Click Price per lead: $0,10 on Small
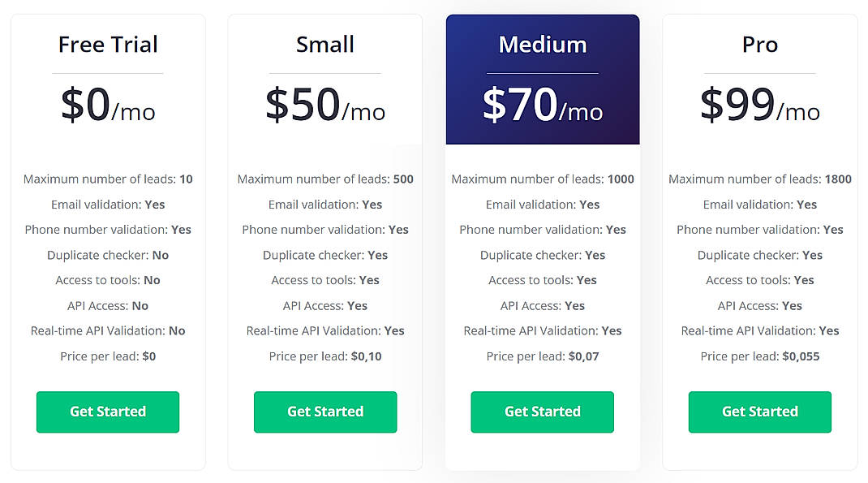The width and height of the screenshot is (868, 483). [x=324, y=356]
